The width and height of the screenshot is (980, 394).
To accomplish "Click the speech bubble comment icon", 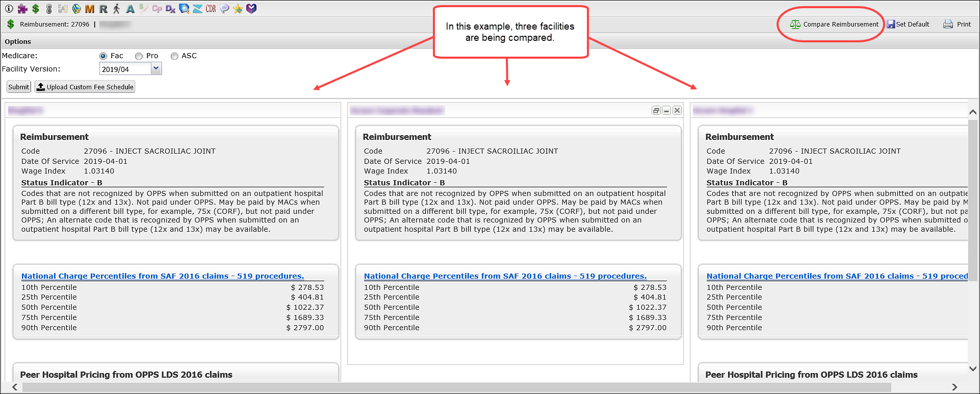I will click(x=224, y=9).
